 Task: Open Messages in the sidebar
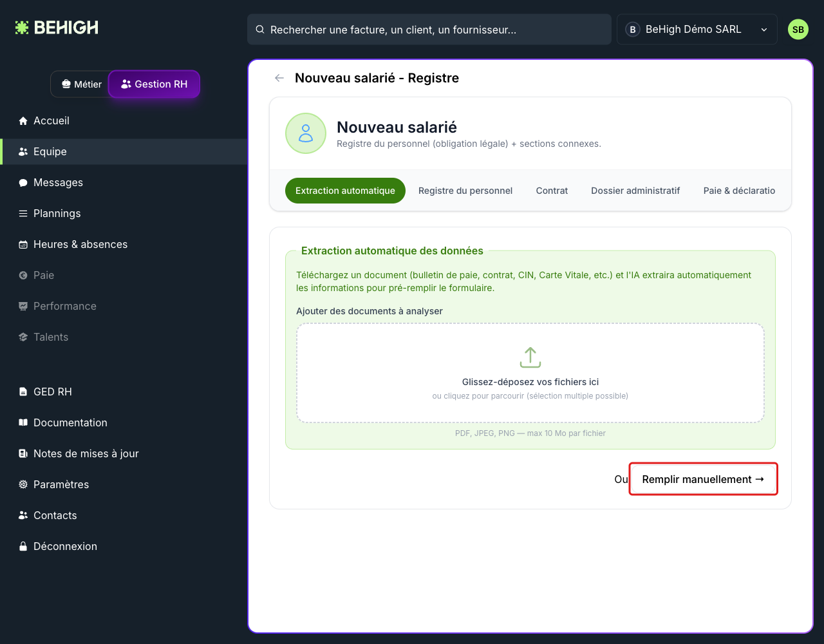(x=124, y=183)
